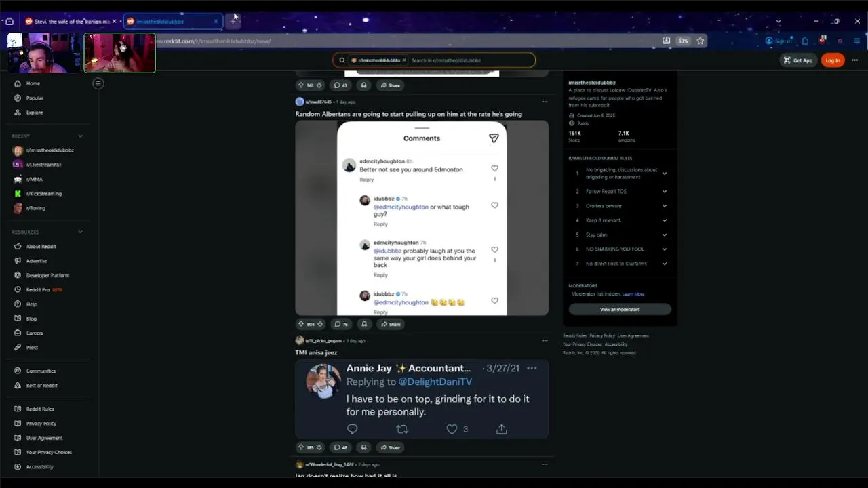
Task: Collapse the sidebar with the hamburger button
Action: pyautogui.click(x=98, y=83)
